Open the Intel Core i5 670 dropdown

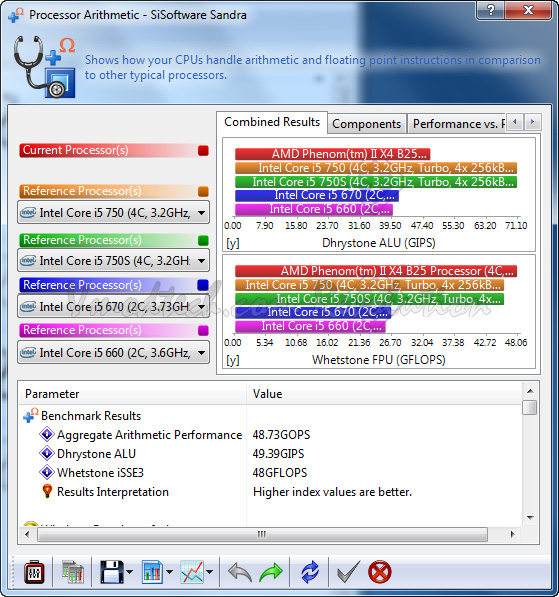113,306
